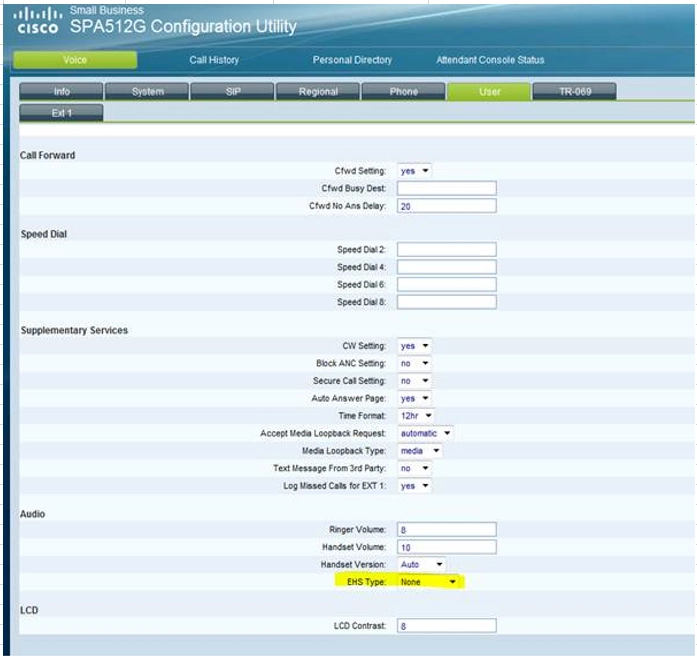Image resolution: width=697 pixels, height=658 pixels.
Task: Open the SIP settings tab
Action: coord(233,92)
